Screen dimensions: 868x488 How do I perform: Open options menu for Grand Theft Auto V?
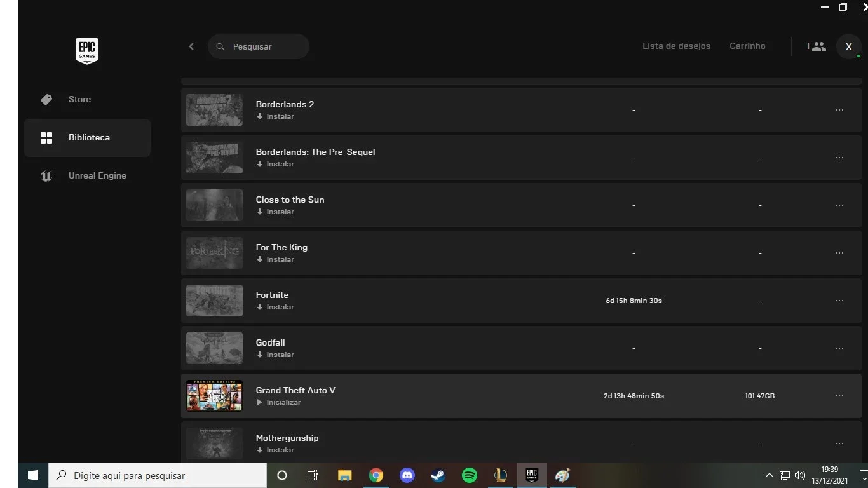pos(839,396)
